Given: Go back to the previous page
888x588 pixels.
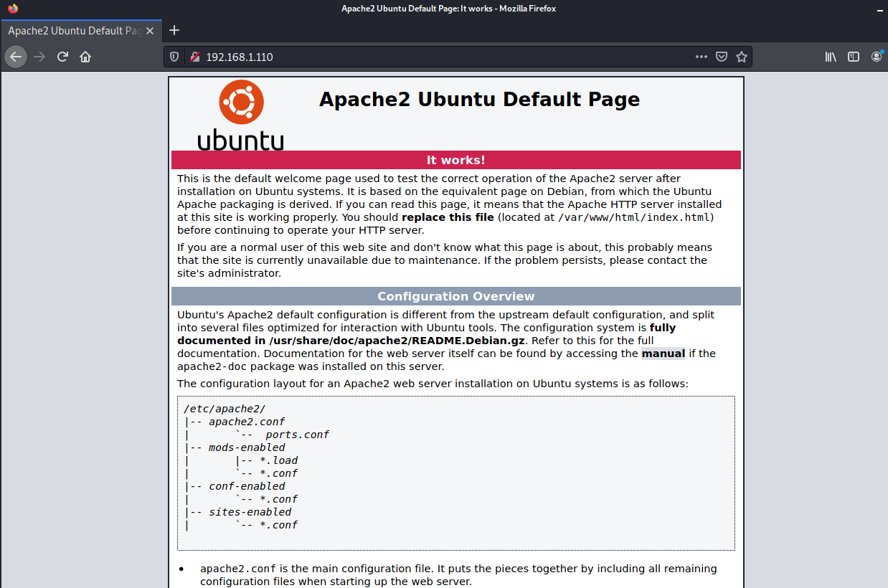Looking at the screenshot, I should pyautogui.click(x=16, y=57).
